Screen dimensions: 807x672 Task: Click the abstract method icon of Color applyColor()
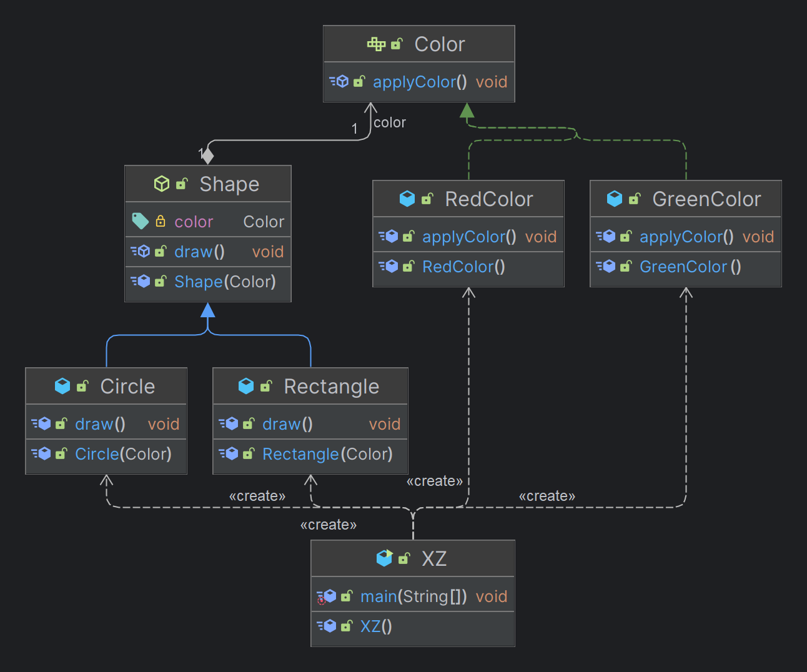(x=339, y=81)
